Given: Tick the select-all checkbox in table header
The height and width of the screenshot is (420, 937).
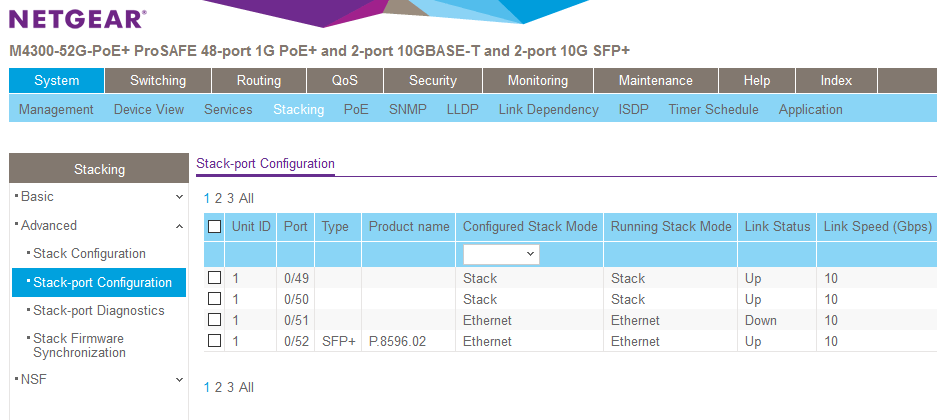Looking at the screenshot, I should click(214, 226).
